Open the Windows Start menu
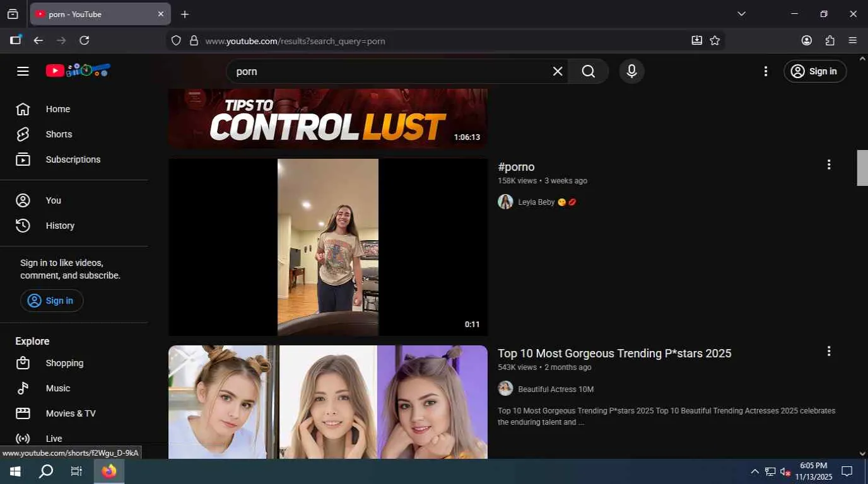Screen dimensions: 868x484 coord(15,471)
